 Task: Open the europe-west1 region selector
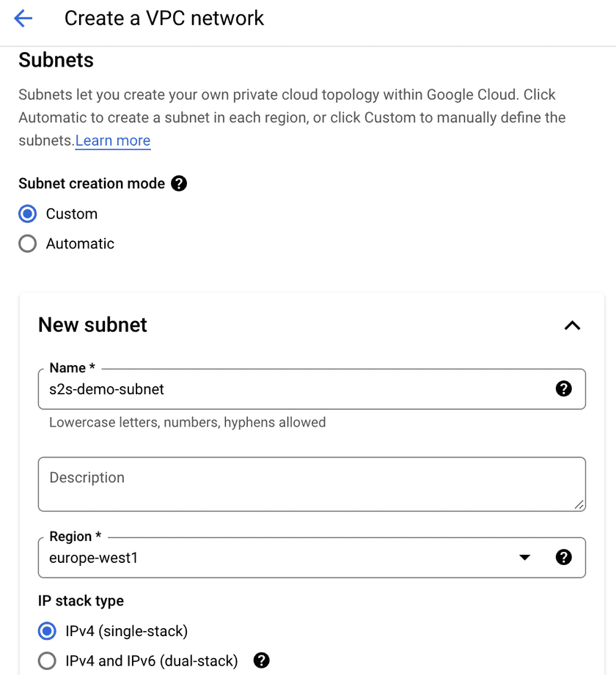[279, 558]
